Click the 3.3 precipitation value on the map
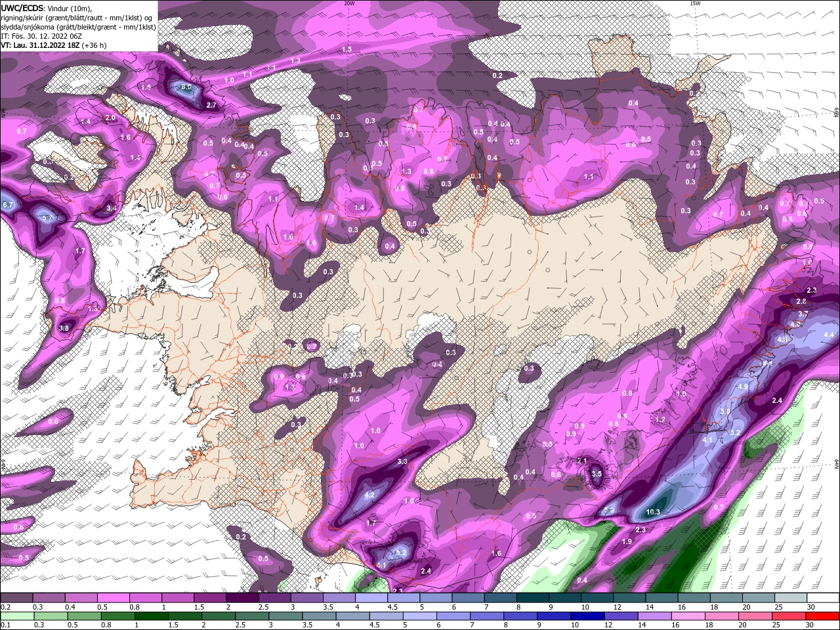 (x=402, y=462)
